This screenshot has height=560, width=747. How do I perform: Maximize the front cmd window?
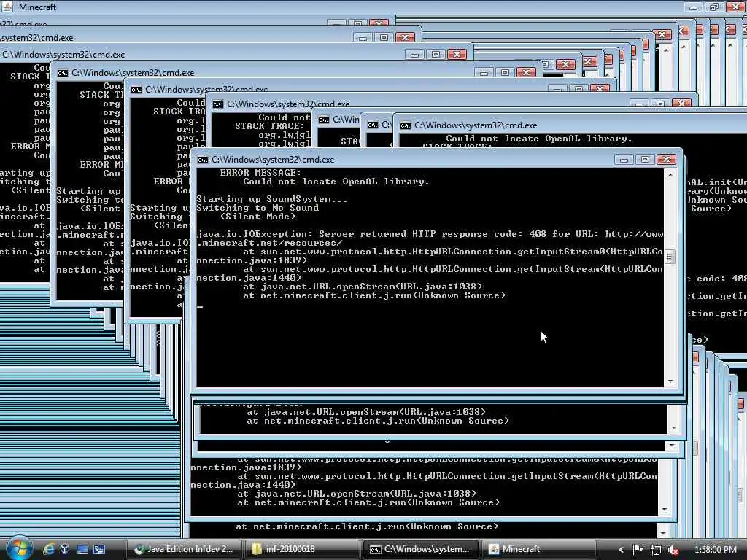[645, 160]
